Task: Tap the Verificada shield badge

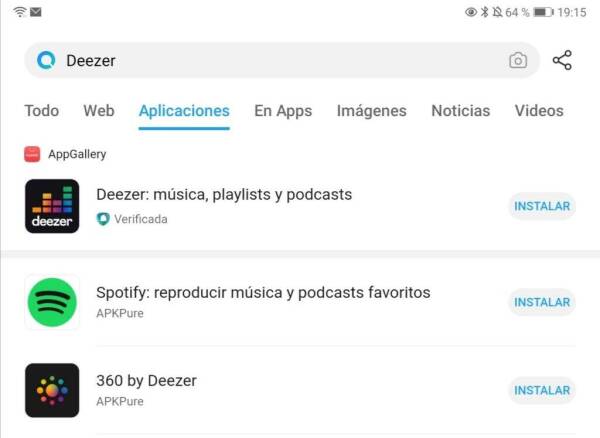Action: (x=103, y=219)
